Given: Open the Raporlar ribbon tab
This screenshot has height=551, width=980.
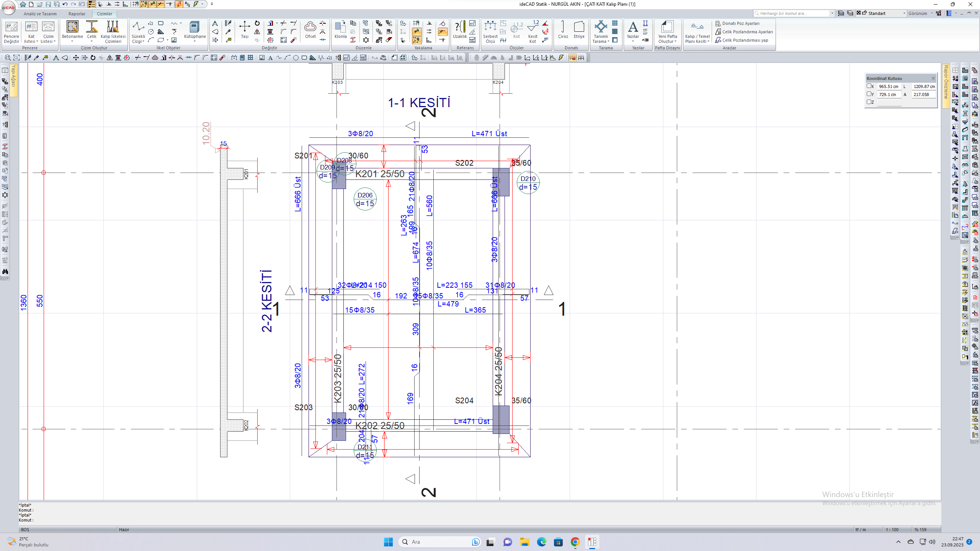Looking at the screenshot, I should click(77, 14).
